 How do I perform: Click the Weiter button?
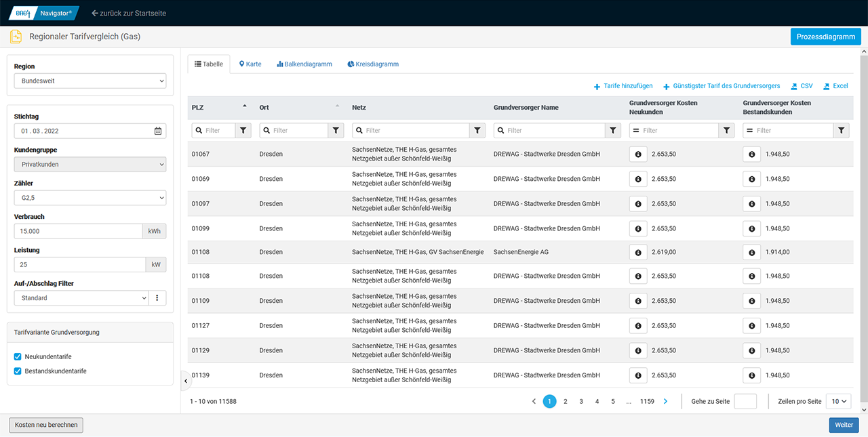click(844, 425)
